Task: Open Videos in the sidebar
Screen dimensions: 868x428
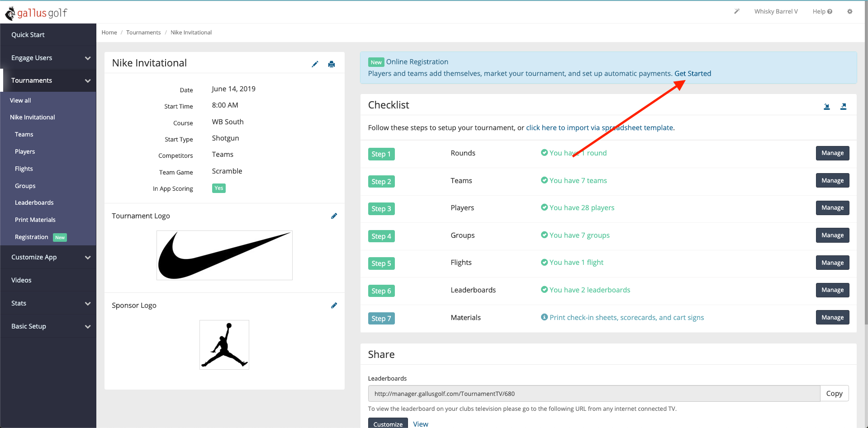Action: pos(48,280)
